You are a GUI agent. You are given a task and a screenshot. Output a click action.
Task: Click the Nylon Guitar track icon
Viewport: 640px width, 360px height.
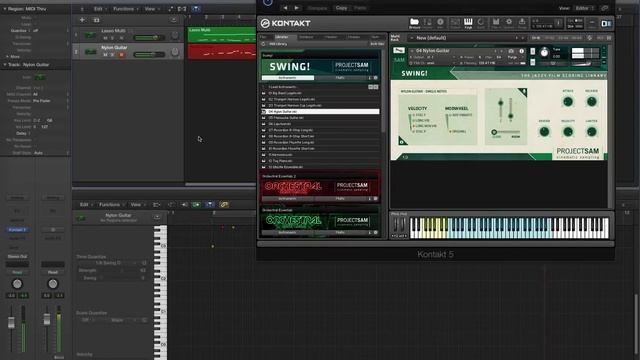(90, 51)
